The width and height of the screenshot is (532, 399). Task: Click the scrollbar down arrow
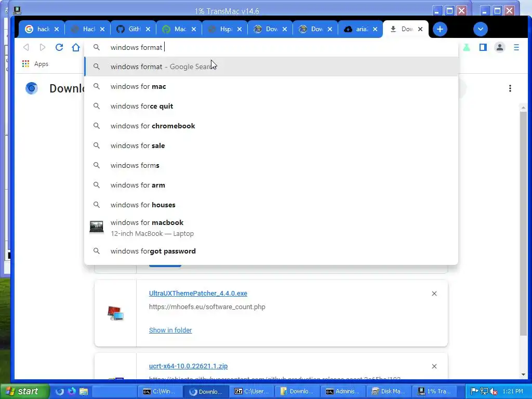click(523, 375)
